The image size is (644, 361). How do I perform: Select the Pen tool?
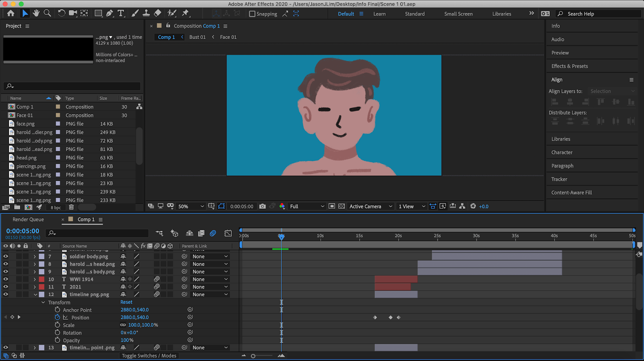pos(109,13)
